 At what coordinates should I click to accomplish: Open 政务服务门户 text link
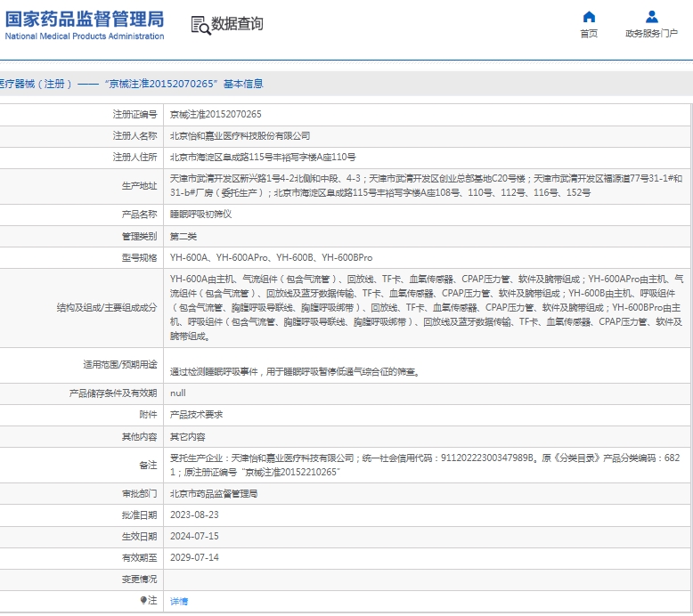[x=651, y=34]
